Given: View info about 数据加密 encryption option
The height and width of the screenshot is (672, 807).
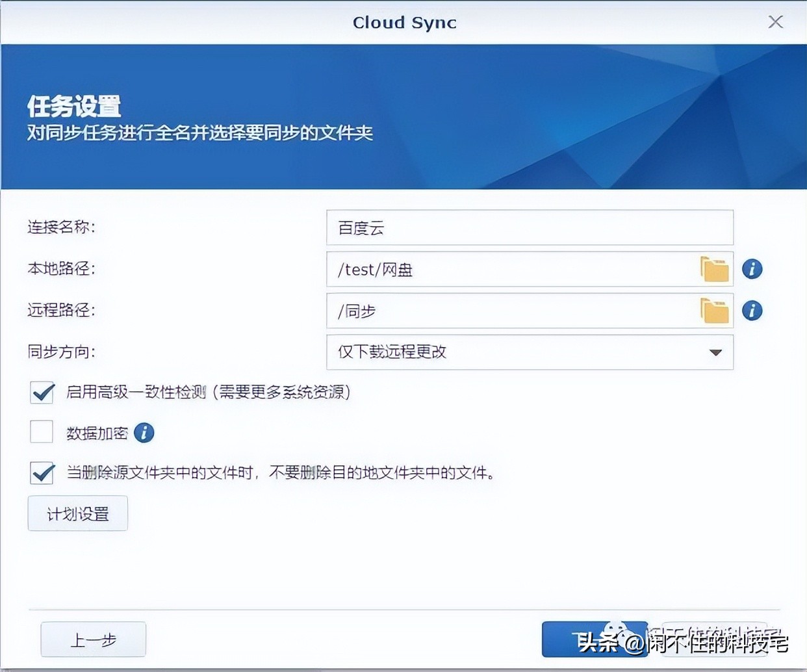Looking at the screenshot, I should (144, 432).
